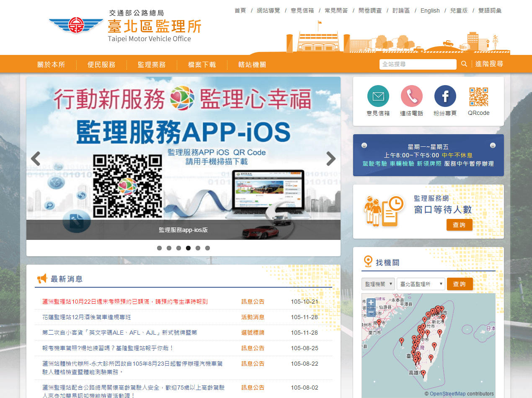This screenshot has height=398, width=532.
Task: Select the fifth carousel dot
Action: pos(198,248)
